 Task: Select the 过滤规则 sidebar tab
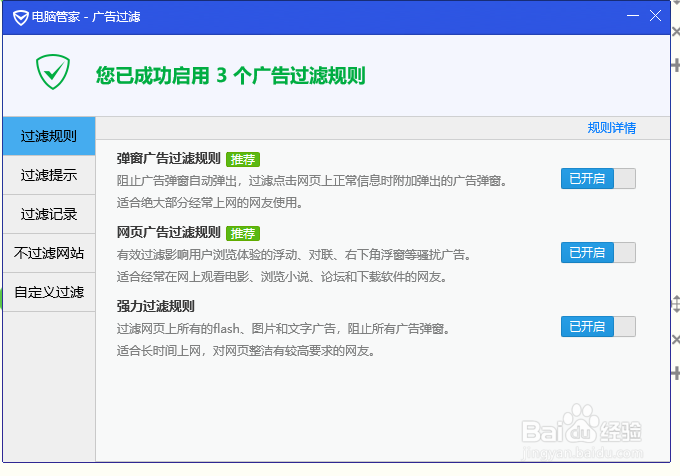click(x=49, y=136)
